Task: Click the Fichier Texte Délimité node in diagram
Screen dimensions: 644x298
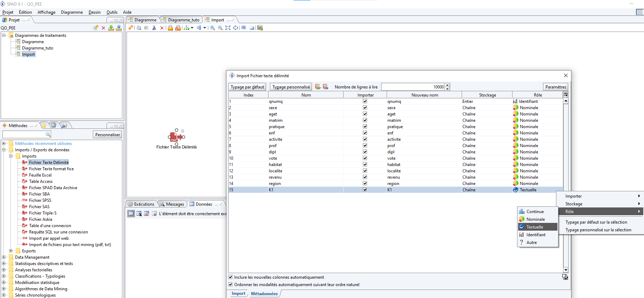Action: (176, 137)
